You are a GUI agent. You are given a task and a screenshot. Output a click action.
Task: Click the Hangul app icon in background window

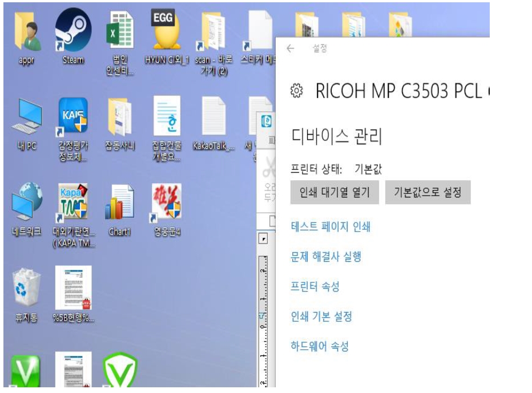click(x=267, y=121)
